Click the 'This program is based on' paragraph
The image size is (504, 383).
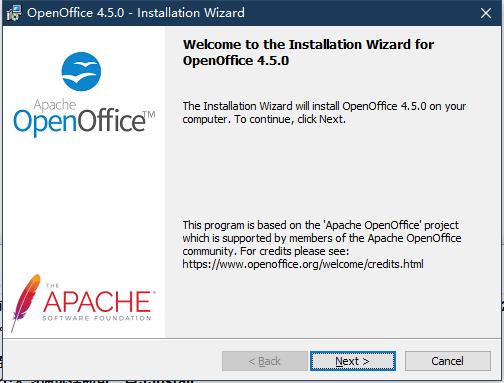click(322, 244)
